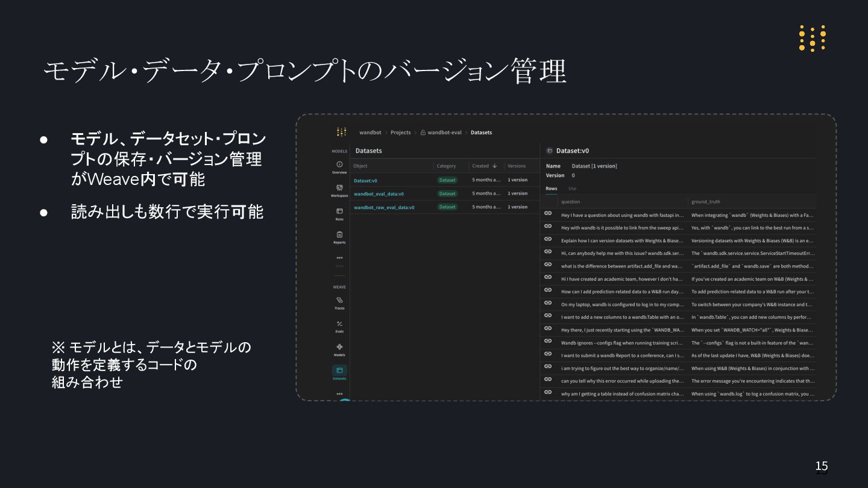Copy link for the artifact.add_file question row

click(548, 264)
